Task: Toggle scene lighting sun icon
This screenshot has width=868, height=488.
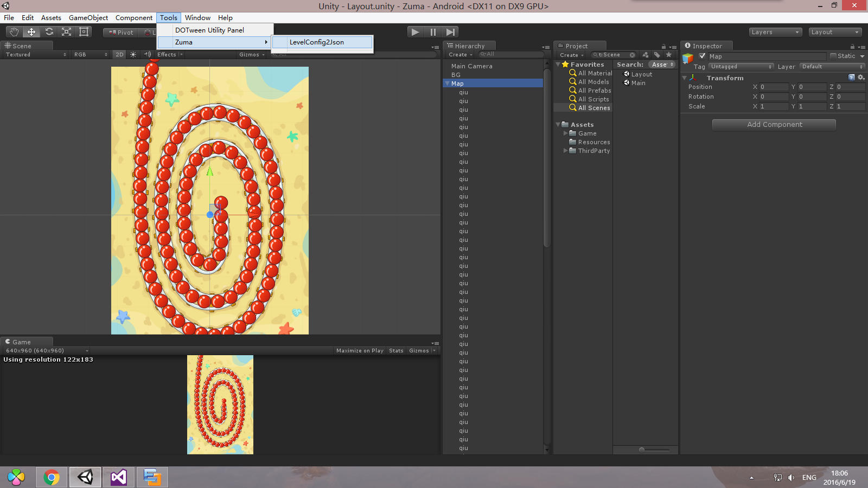Action: pyautogui.click(x=133, y=55)
